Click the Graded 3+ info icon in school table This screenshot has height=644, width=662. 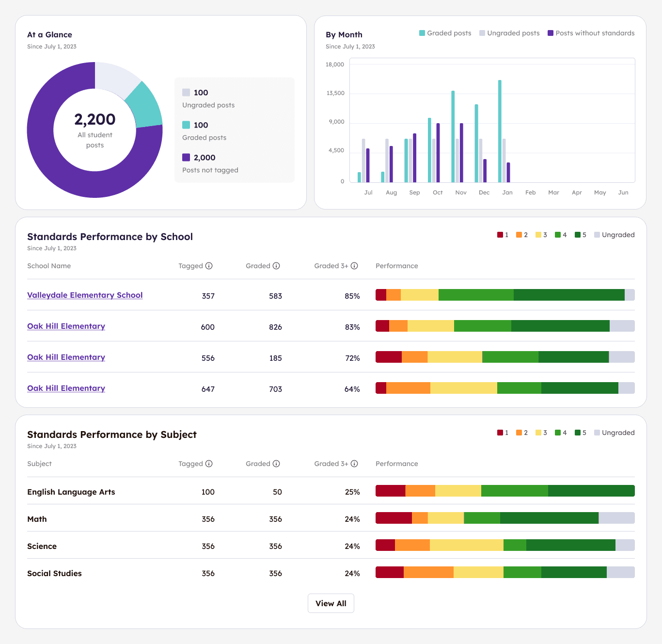click(x=354, y=266)
